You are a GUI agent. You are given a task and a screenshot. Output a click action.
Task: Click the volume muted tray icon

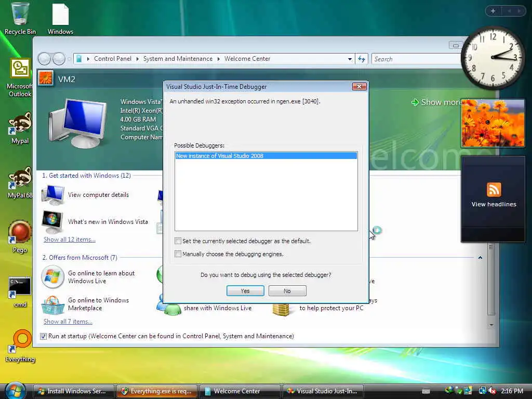click(x=493, y=391)
